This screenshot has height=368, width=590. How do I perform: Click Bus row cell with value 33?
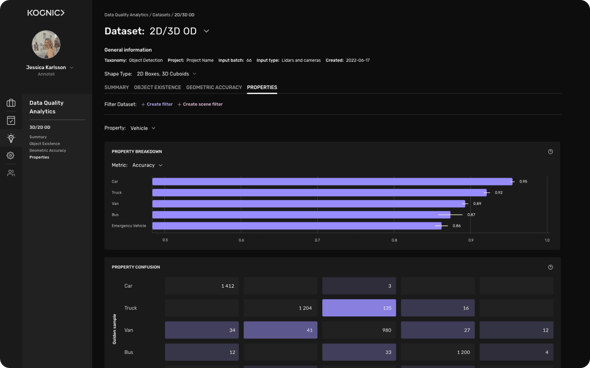359,352
